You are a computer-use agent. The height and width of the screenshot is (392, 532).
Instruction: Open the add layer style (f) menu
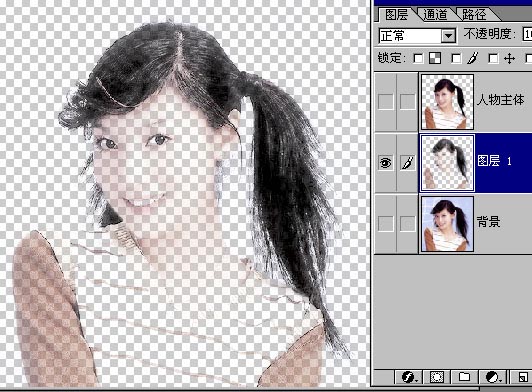pos(408,377)
